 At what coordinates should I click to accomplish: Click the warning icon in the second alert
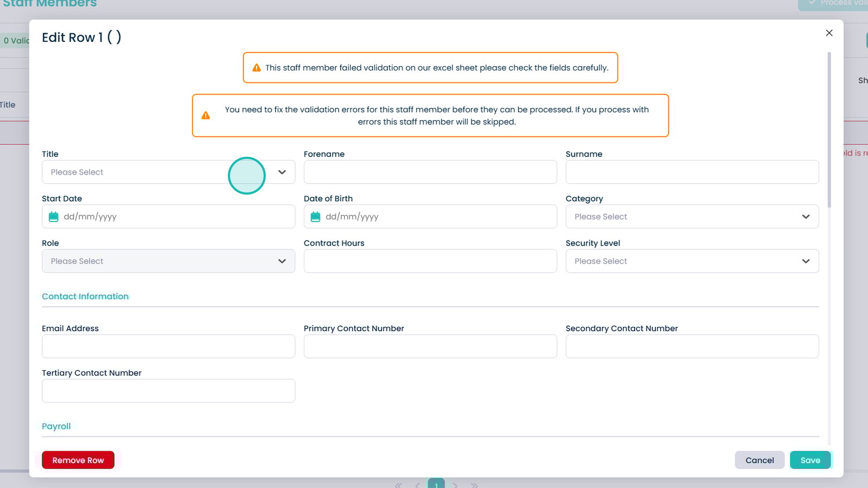point(206,115)
